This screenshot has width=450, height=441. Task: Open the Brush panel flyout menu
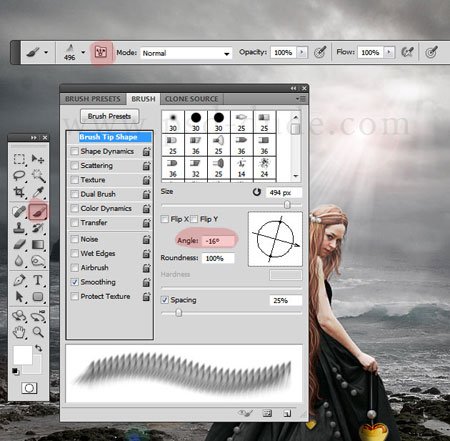(x=301, y=99)
